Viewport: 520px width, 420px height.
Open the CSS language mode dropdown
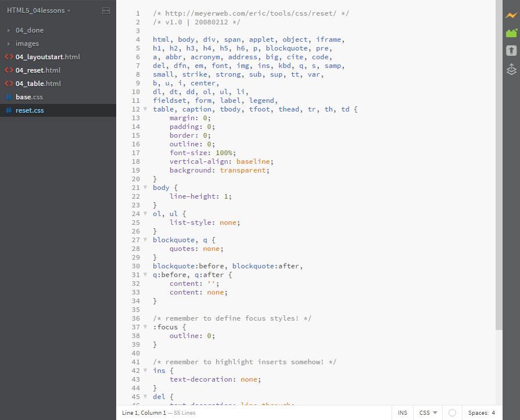coord(428,413)
